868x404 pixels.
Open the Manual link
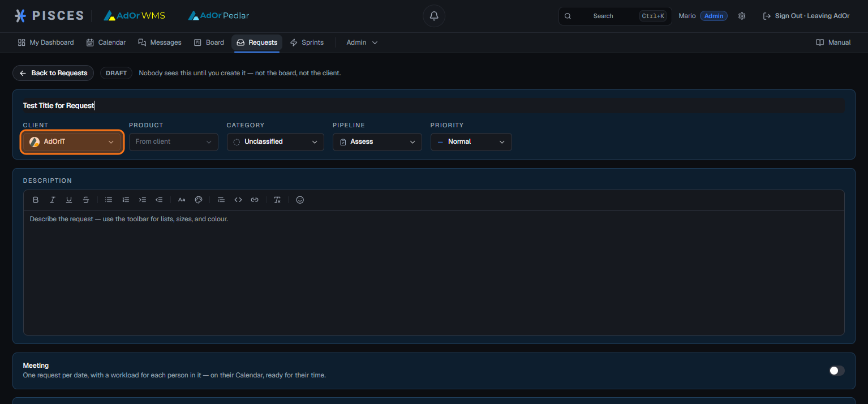pyautogui.click(x=833, y=42)
